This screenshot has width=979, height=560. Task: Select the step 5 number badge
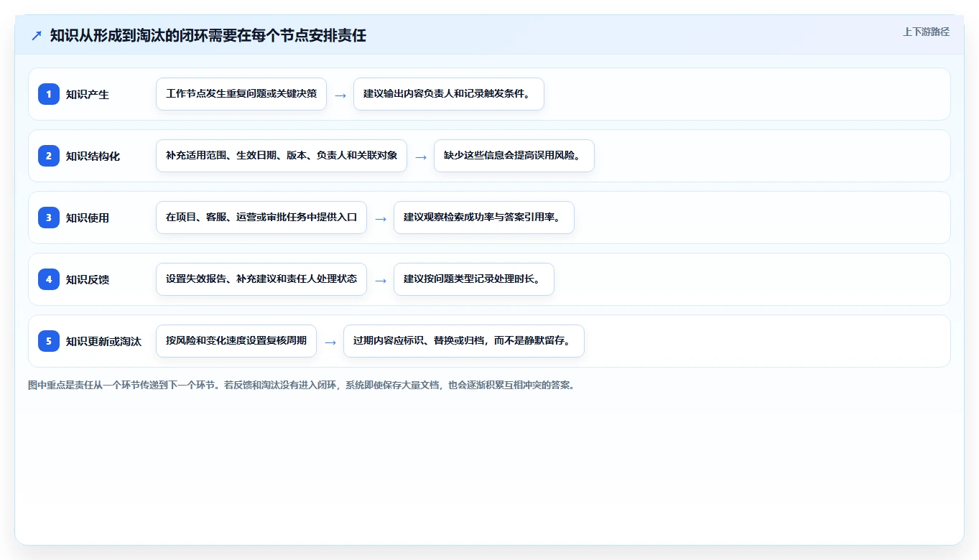[49, 341]
